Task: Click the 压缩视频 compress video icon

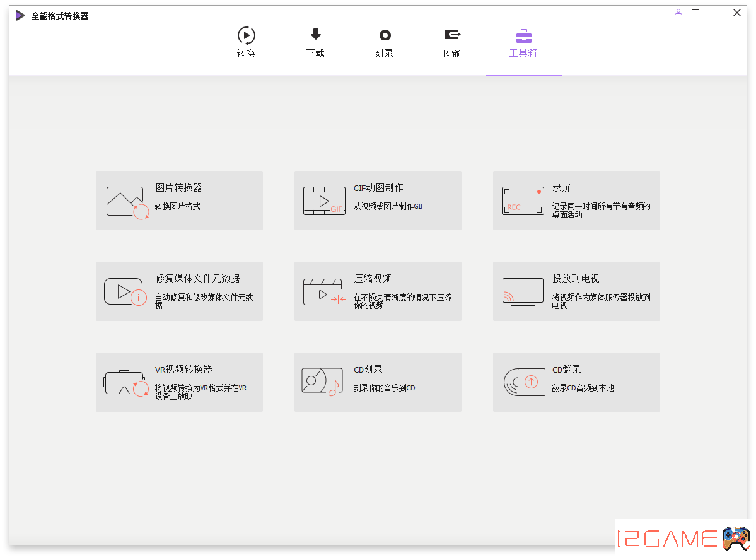Action: point(325,292)
